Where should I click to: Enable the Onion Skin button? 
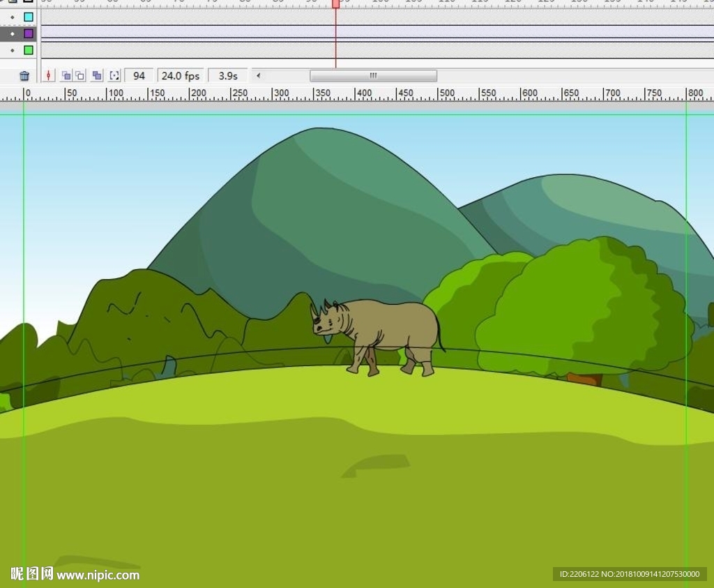[x=66, y=75]
